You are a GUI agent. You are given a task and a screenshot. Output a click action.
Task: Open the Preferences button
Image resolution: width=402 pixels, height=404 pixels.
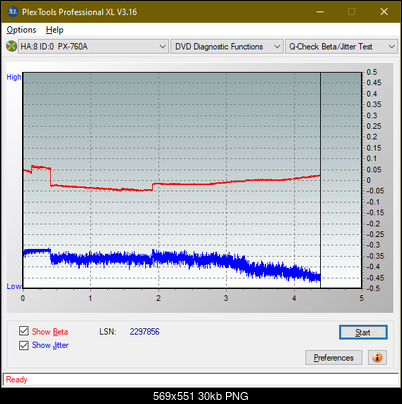point(333,358)
